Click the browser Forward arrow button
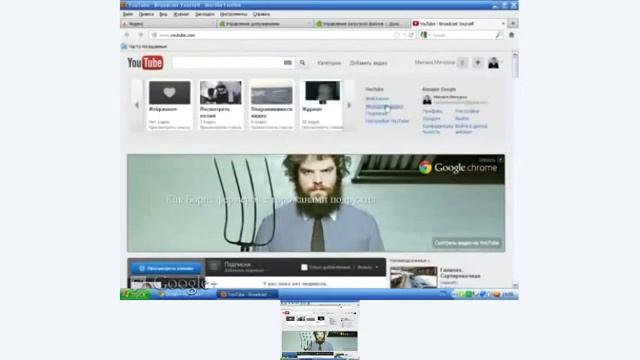 pyautogui.click(x=141, y=35)
